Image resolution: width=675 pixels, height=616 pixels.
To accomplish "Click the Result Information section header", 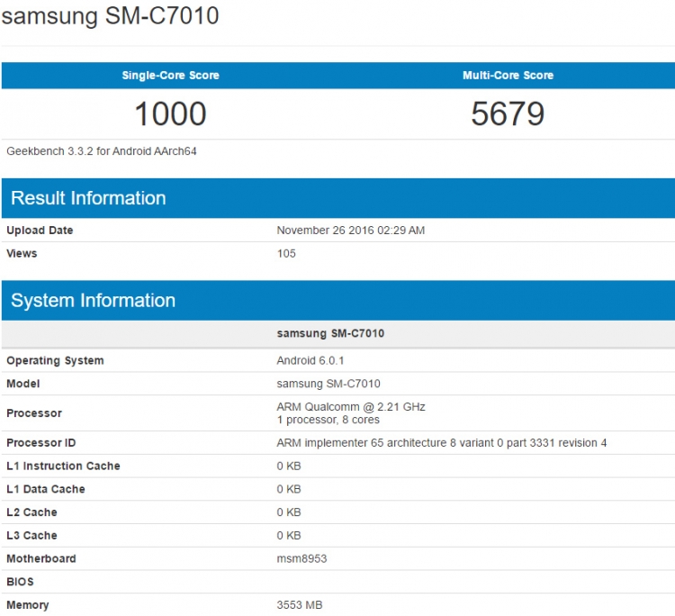I will click(x=88, y=198).
